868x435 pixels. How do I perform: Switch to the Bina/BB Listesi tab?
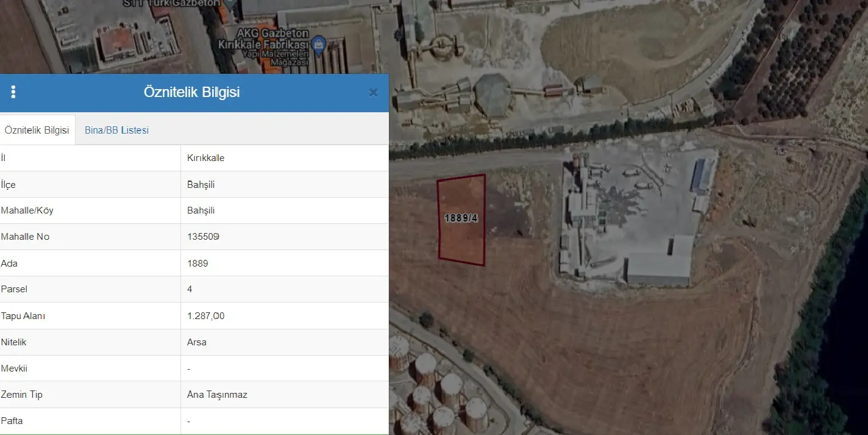pyautogui.click(x=116, y=130)
